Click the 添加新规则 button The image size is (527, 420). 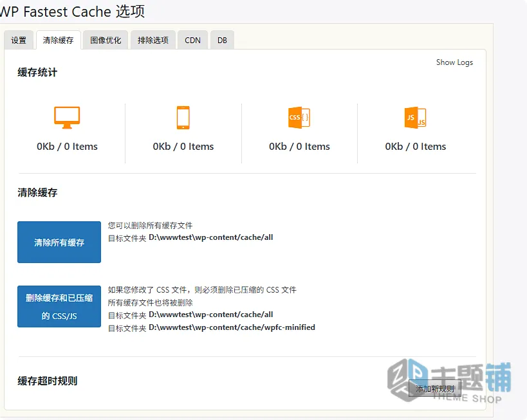(435, 388)
